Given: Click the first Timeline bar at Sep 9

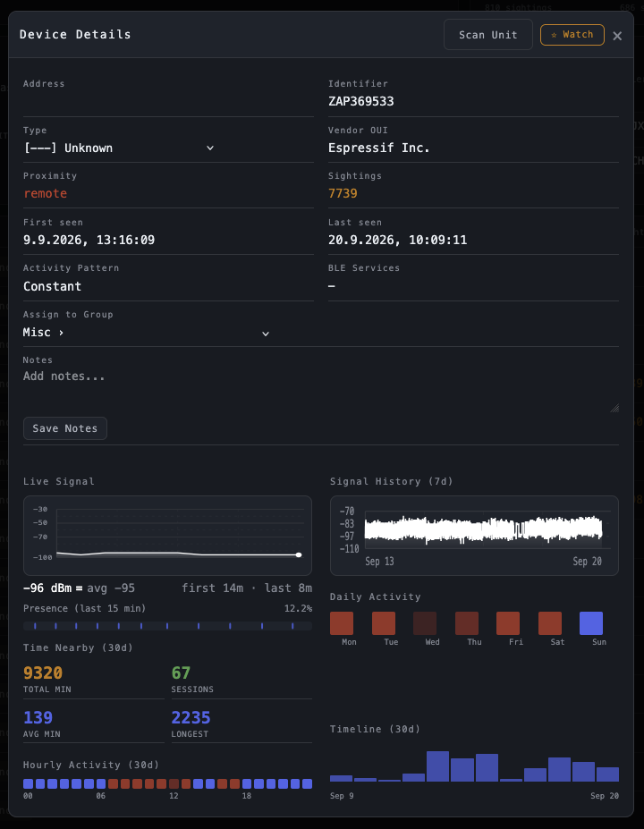Looking at the screenshot, I should (341, 778).
